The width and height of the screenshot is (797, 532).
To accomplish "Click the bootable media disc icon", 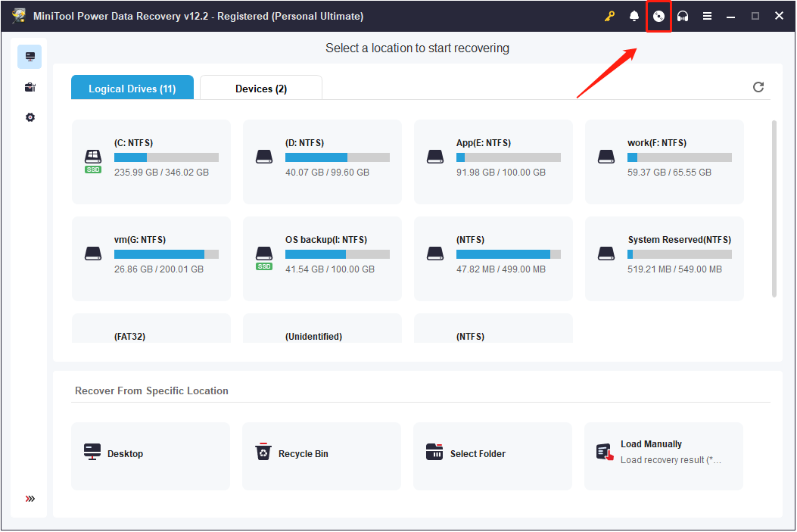I will 658,16.
